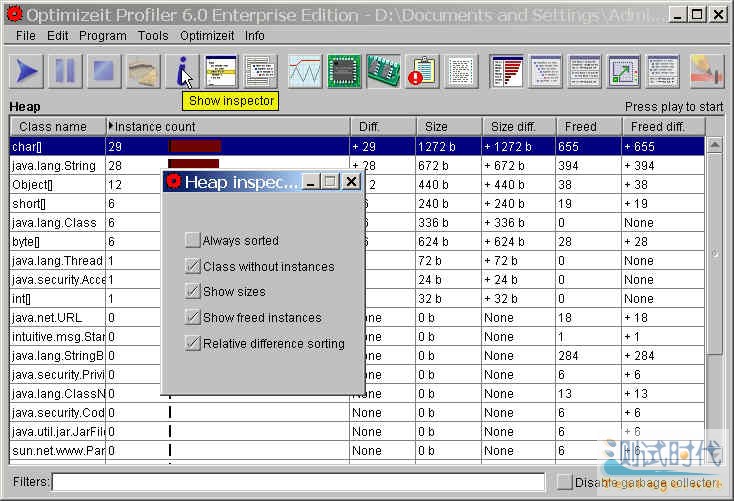The width and height of the screenshot is (734, 501).
Task: Sort by Size diff. column header
Action: 519,126
